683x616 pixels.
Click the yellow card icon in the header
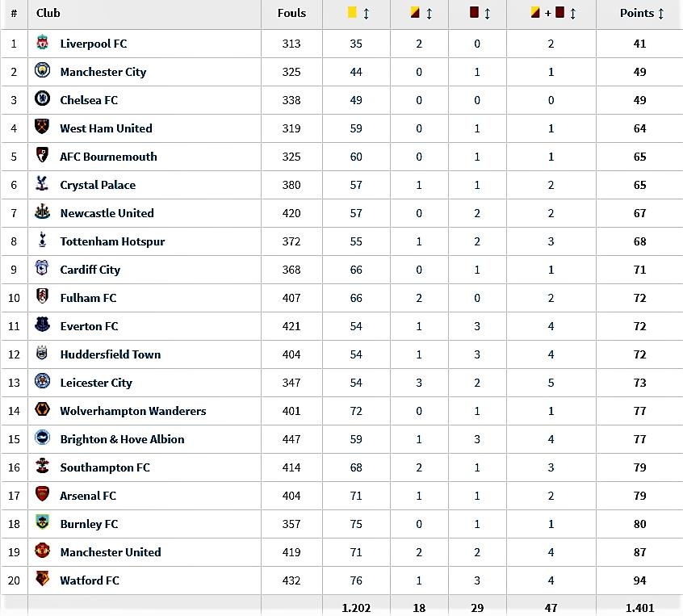point(350,14)
